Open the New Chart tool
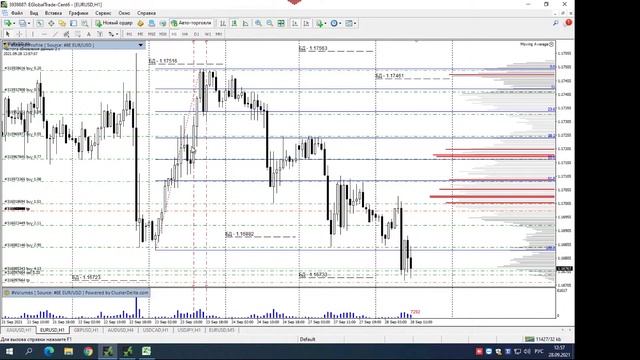Image resolution: width=640 pixels, height=360 pixels. pyautogui.click(x=7, y=23)
